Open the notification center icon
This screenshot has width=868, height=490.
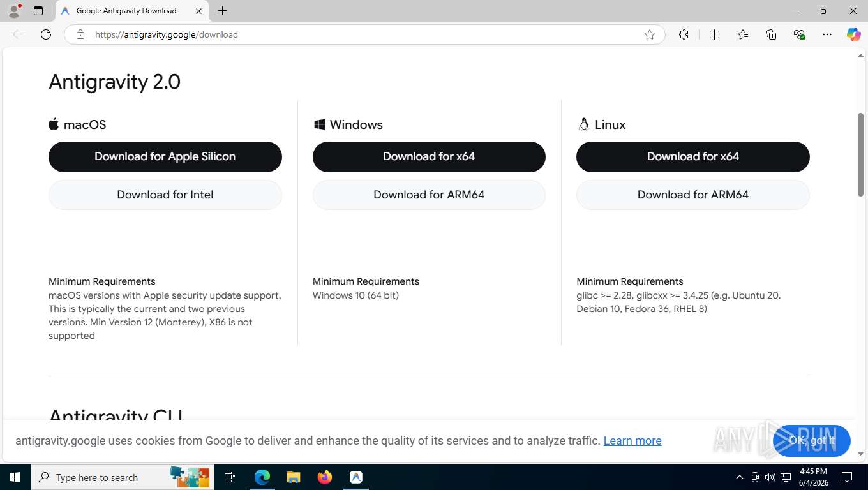[x=847, y=477]
